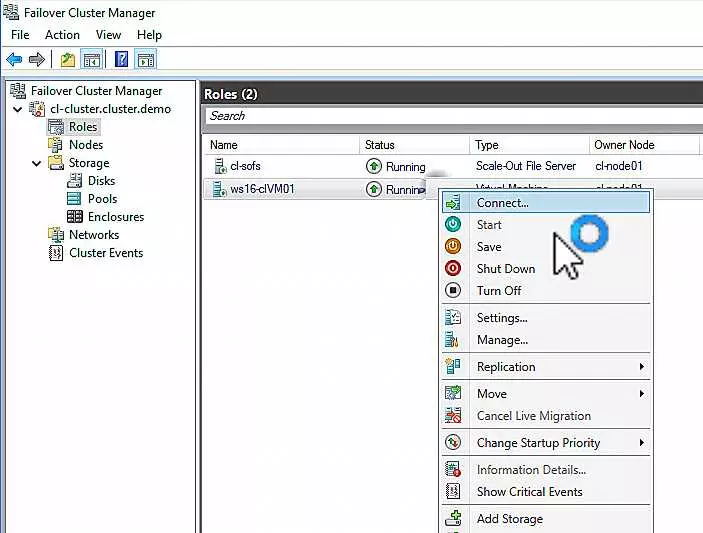Click the Add Storage icon
Viewport: 703px width, 533px height.
[x=453, y=518]
